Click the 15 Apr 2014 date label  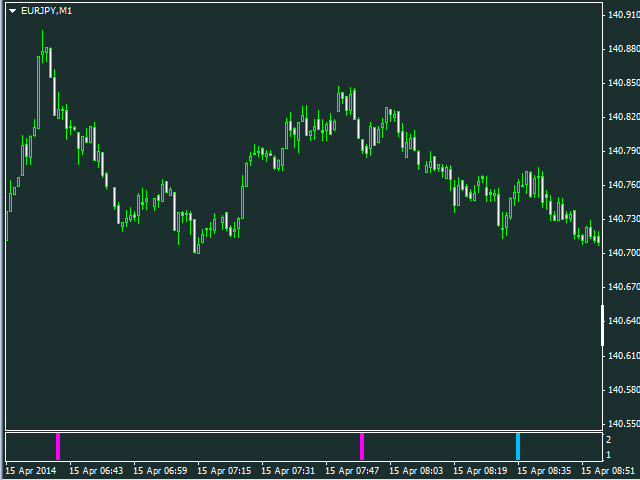coord(33,471)
